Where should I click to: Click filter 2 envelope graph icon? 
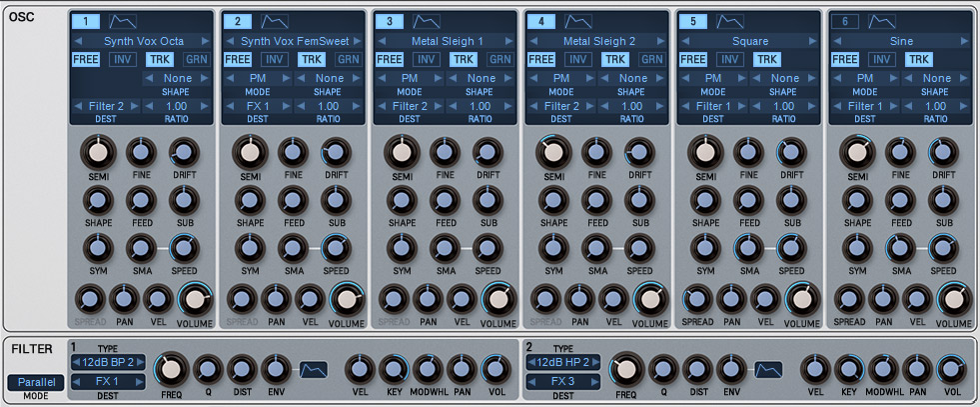[x=768, y=369]
